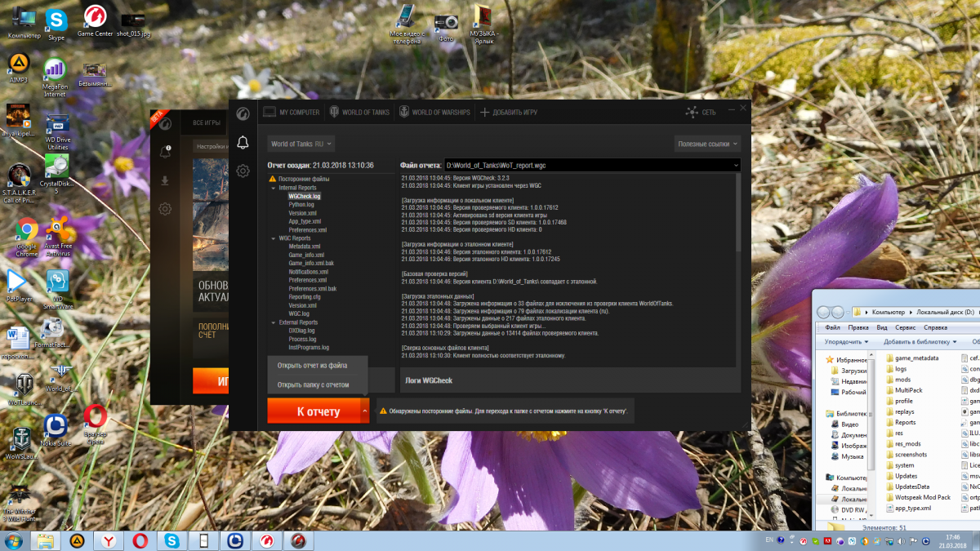Image resolution: width=980 pixels, height=551 pixels.
Task: Select the res_mods folder in Explorer
Action: [903, 444]
